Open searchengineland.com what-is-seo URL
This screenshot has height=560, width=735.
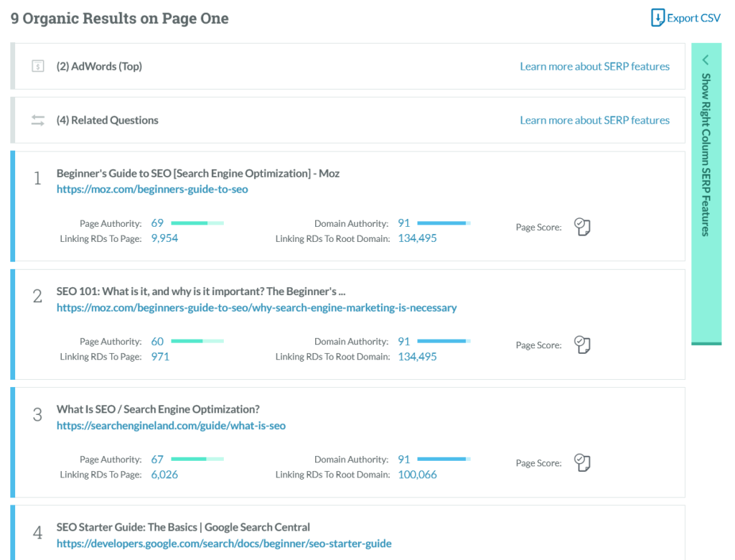[171, 426]
